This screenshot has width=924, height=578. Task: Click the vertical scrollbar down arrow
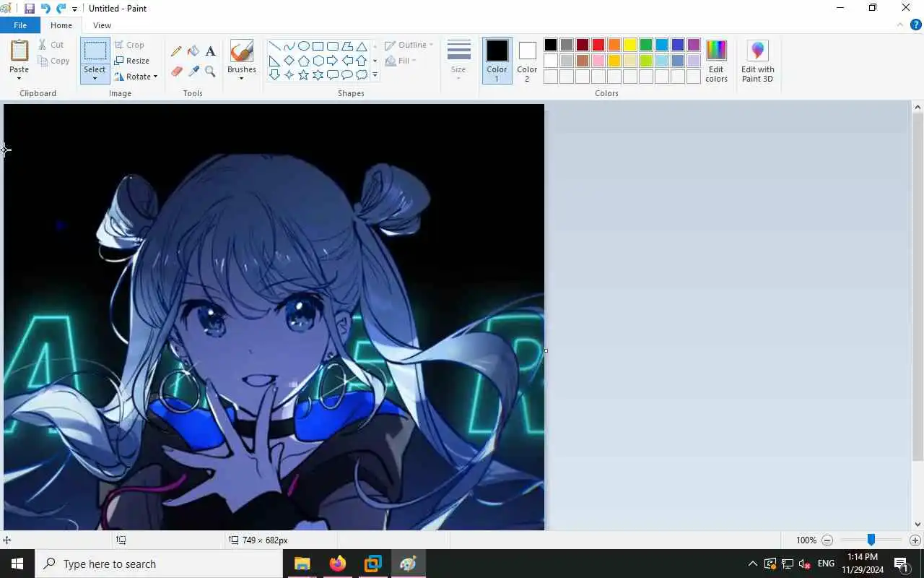pyautogui.click(x=918, y=525)
